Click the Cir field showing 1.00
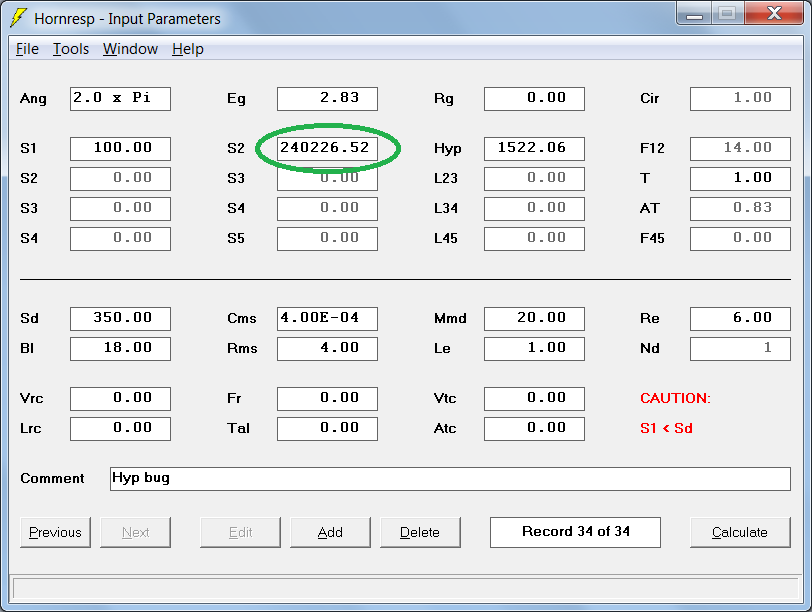The width and height of the screenshot is (812, 612). (x=741, y=98)
